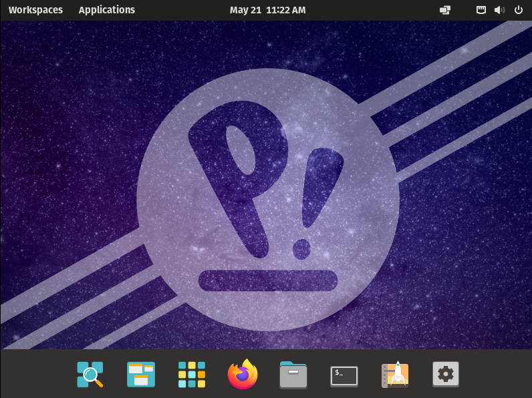Open the volume control icon
Screen dimensions: 532x398
[499, 10]
